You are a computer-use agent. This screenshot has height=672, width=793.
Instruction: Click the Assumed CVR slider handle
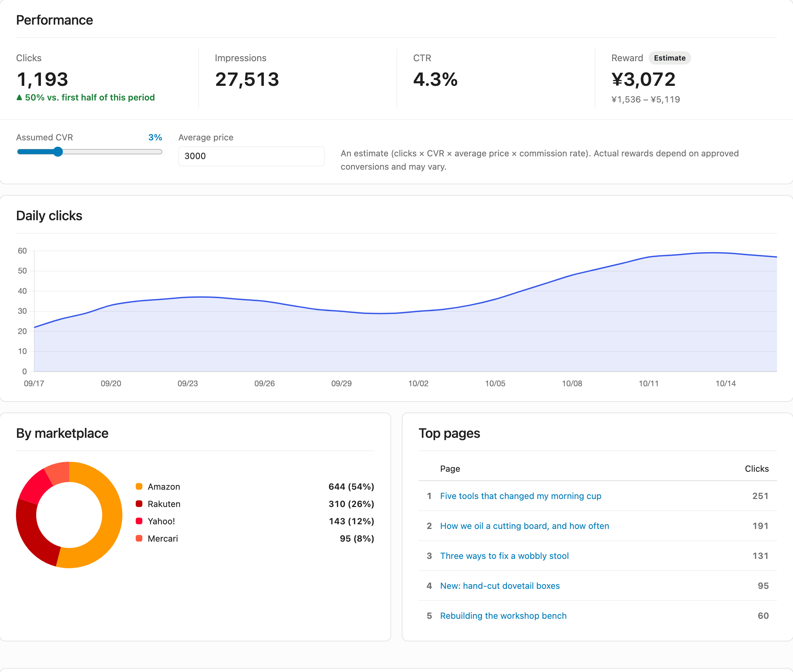[58, 152]
